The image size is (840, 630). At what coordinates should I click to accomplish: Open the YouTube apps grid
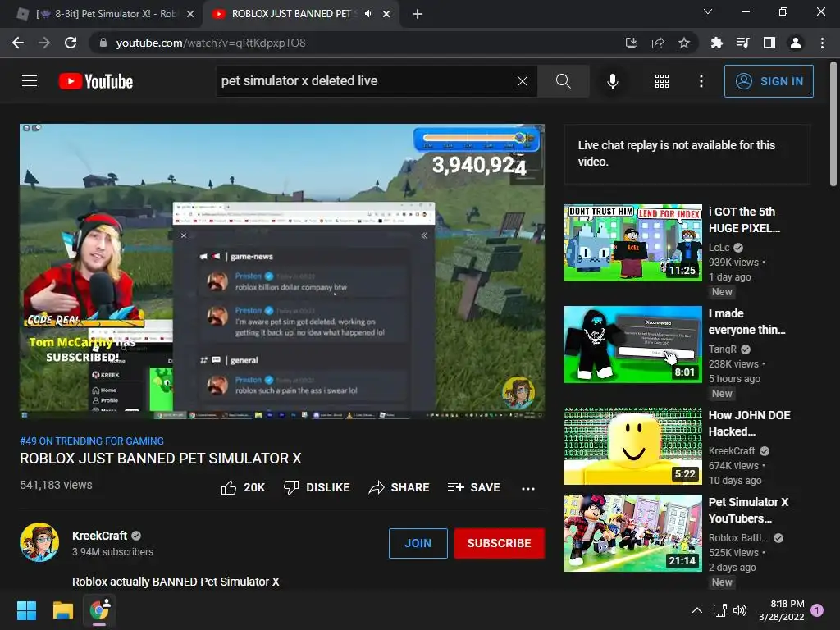662,81
